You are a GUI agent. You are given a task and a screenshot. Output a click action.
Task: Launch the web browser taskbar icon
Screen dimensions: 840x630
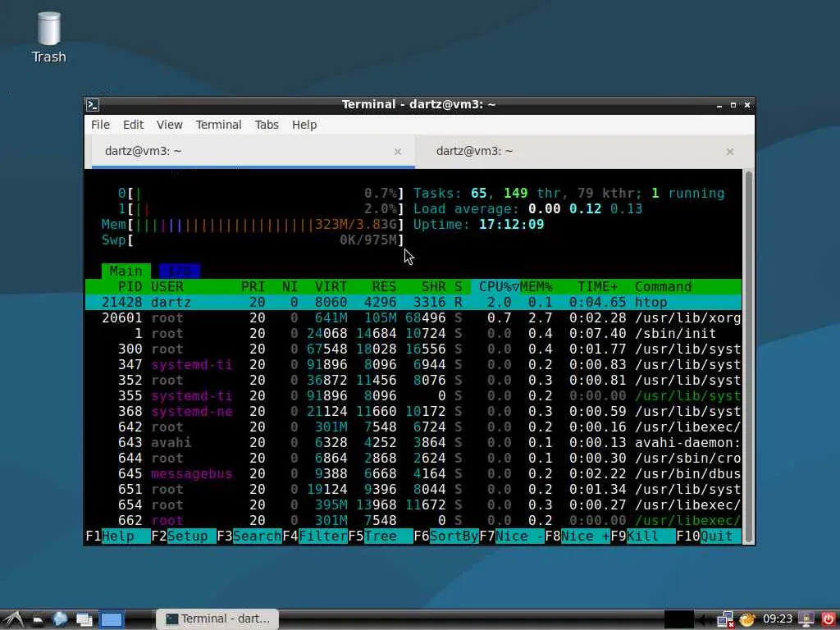click(60, 619)
